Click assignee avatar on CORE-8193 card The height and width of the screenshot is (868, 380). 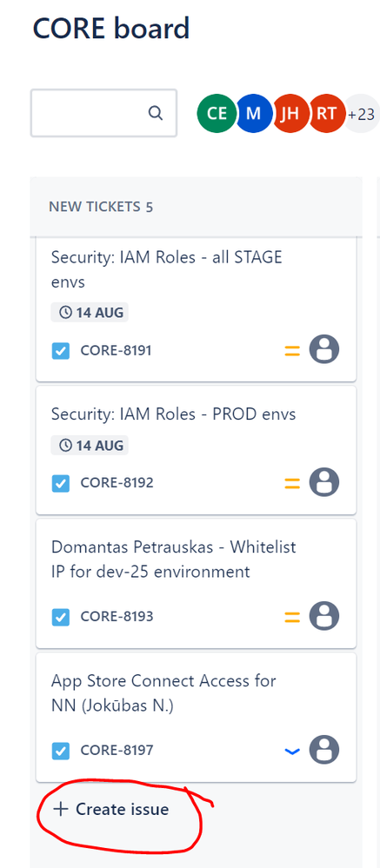click(324, 616)
